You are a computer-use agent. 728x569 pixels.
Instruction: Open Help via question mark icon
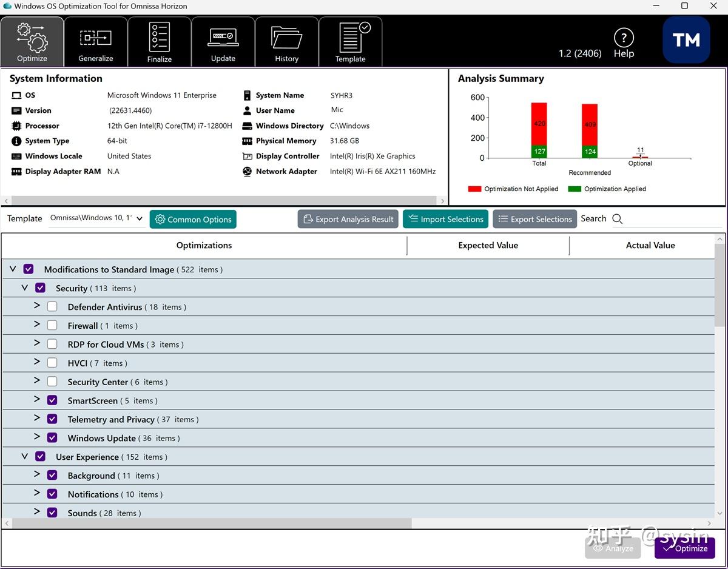[x=624, y=38]
